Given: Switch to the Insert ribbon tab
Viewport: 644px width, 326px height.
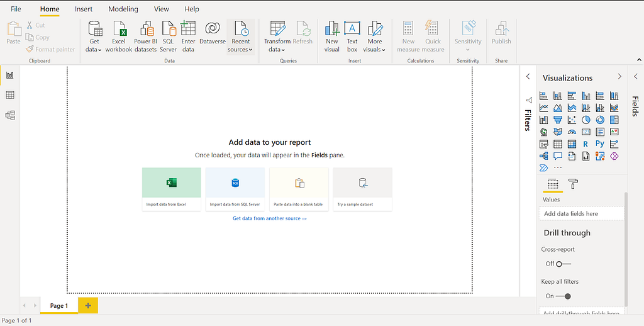Looking at the screenshot, I should pos(84,9).
